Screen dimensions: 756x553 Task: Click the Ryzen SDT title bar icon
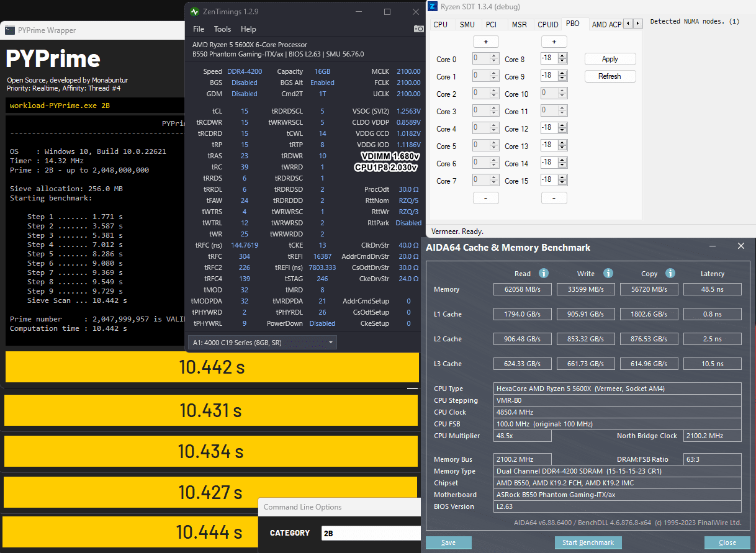tap(432, 7)
